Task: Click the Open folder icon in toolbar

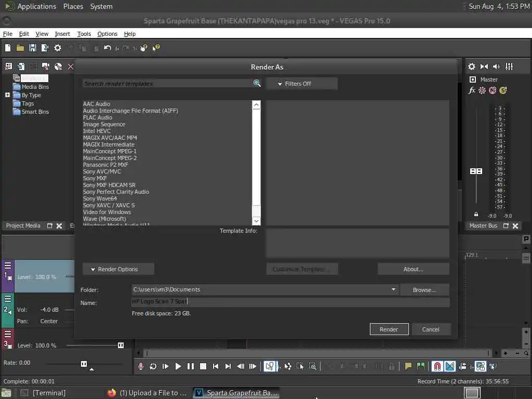Action: click(x=20, y=48)
